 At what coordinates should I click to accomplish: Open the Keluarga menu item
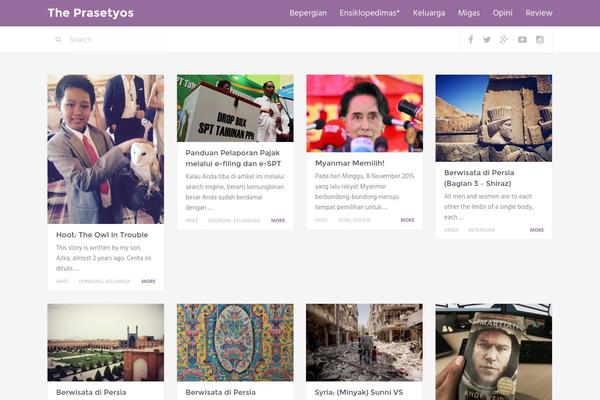[x=429, y=13]
